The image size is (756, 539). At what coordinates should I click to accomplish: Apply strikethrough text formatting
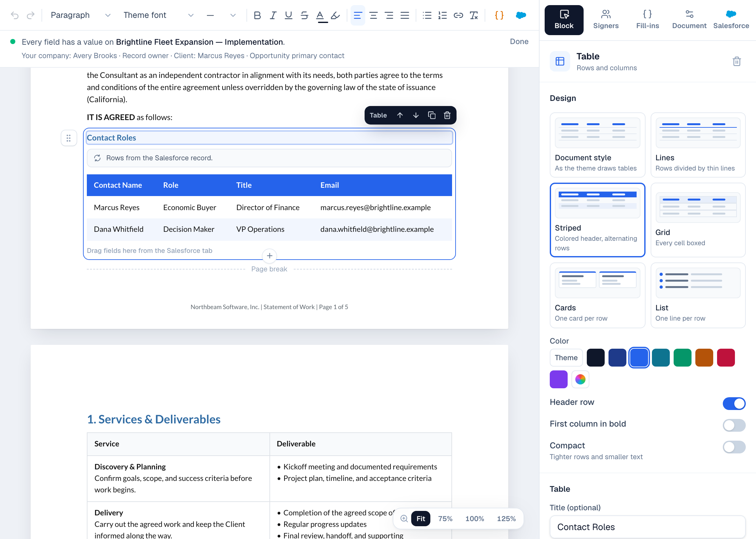(x=304, y=15)
